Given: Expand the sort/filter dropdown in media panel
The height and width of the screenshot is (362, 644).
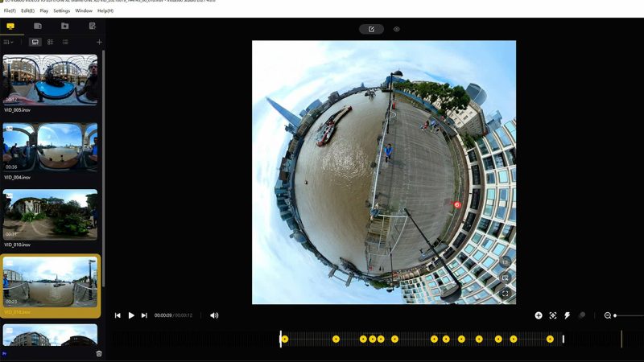Looking at the screenshot, I should click(8, 42).
